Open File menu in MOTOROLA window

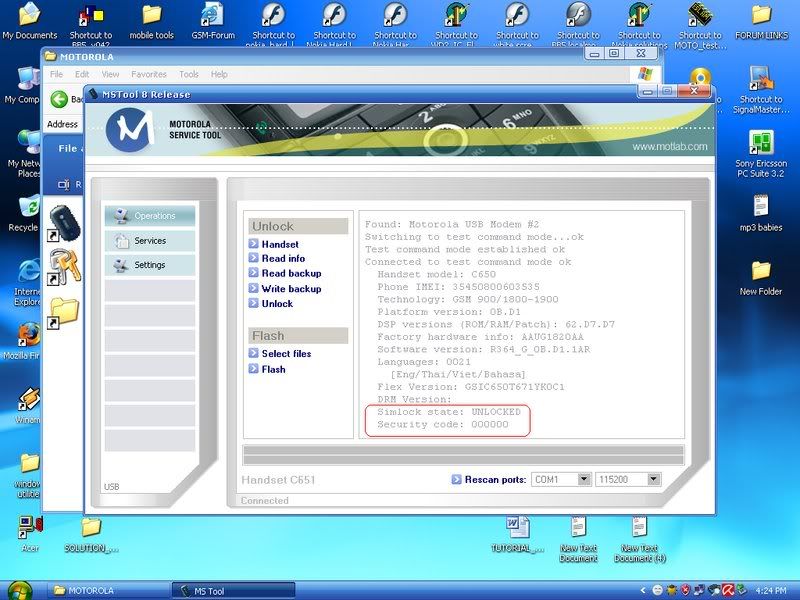[56, 74]
